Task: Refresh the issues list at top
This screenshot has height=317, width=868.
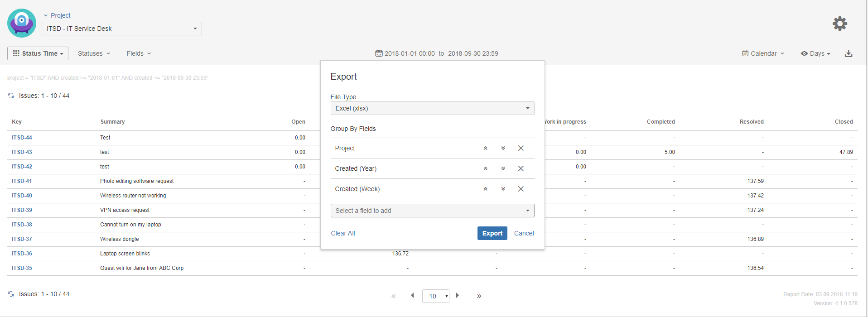Action: (11, 96)
